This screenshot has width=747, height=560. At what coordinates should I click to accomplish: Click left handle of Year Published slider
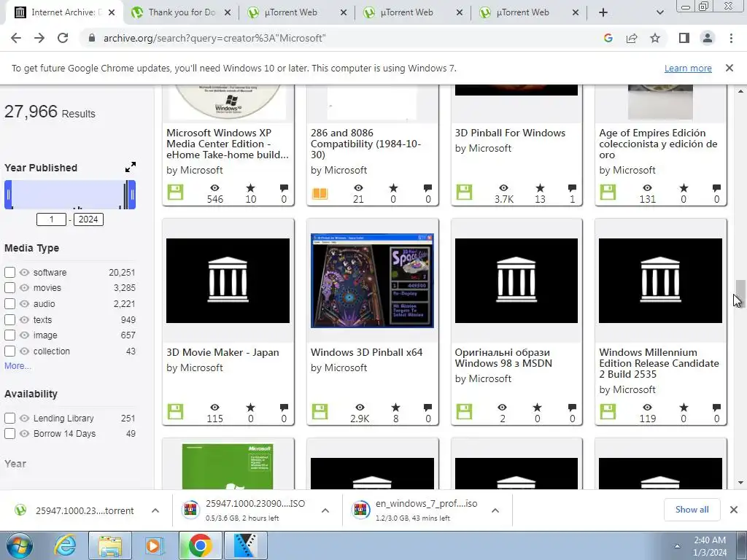coord(8,194)
